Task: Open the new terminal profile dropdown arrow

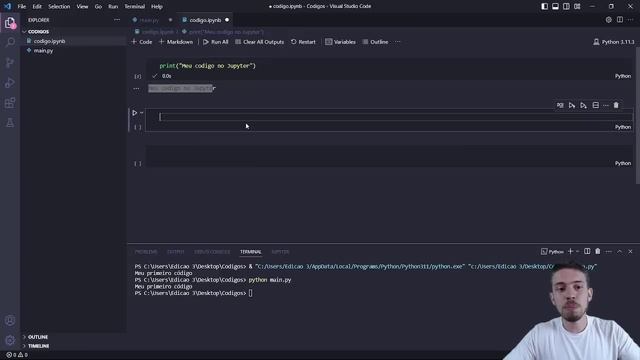Action: 578,251
